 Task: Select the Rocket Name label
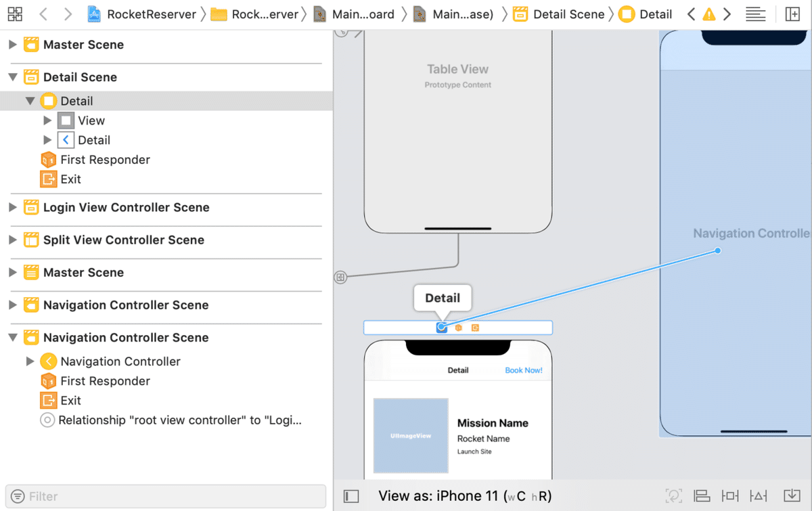[x=483, y=439]
